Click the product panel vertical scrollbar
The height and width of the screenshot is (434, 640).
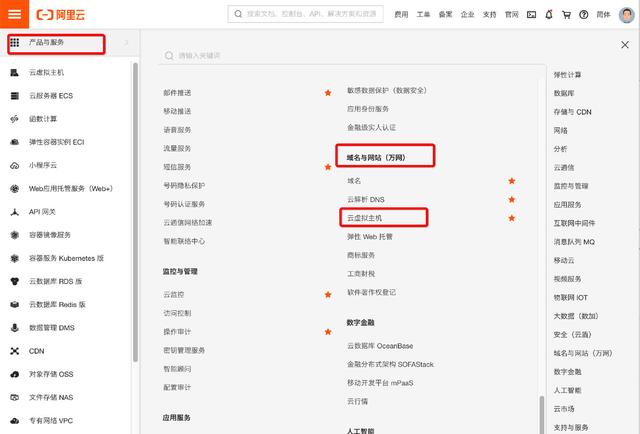[542, 414]
